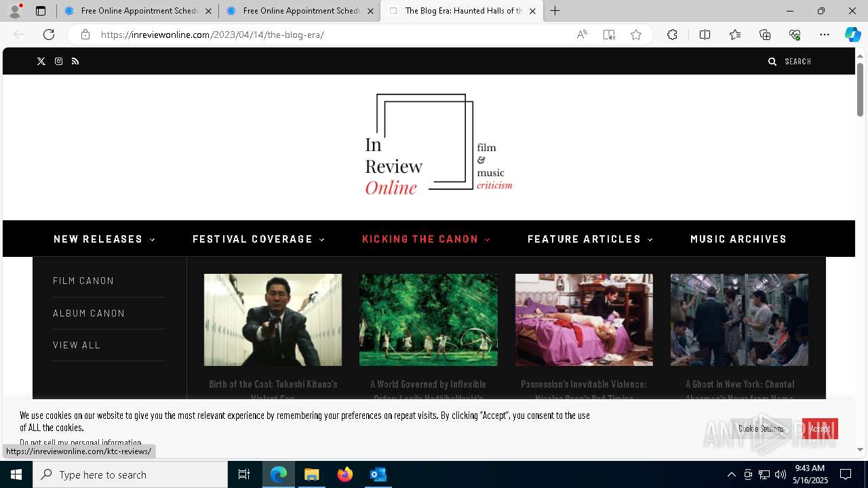Show hidden tray icons chevron
This screenshot has width=868, height=488.
pos(731,474)
